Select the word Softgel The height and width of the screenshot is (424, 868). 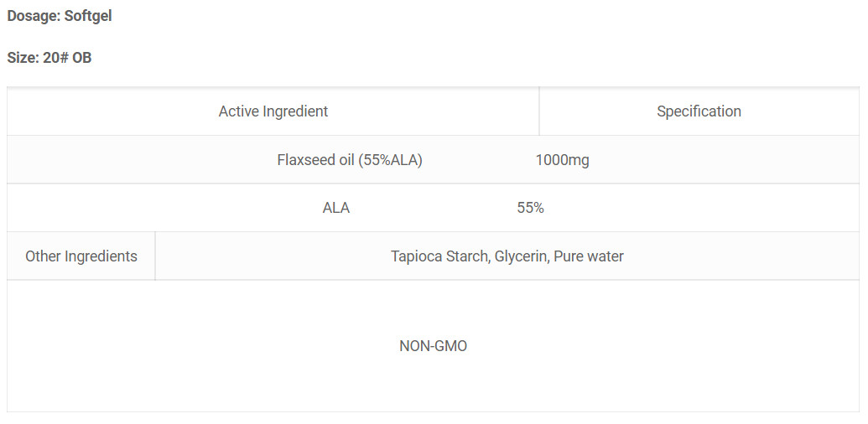click(88, 16)
